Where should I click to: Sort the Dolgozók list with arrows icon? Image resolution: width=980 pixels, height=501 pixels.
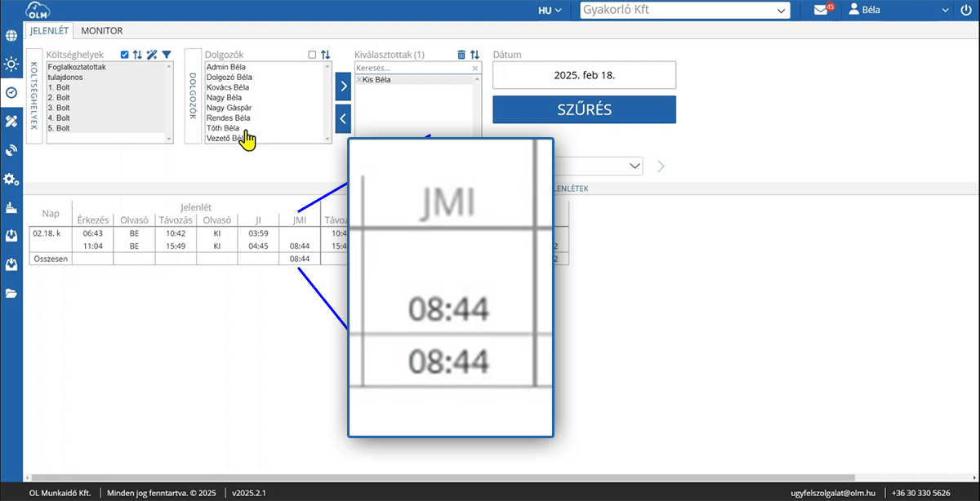tap(326, 55)
